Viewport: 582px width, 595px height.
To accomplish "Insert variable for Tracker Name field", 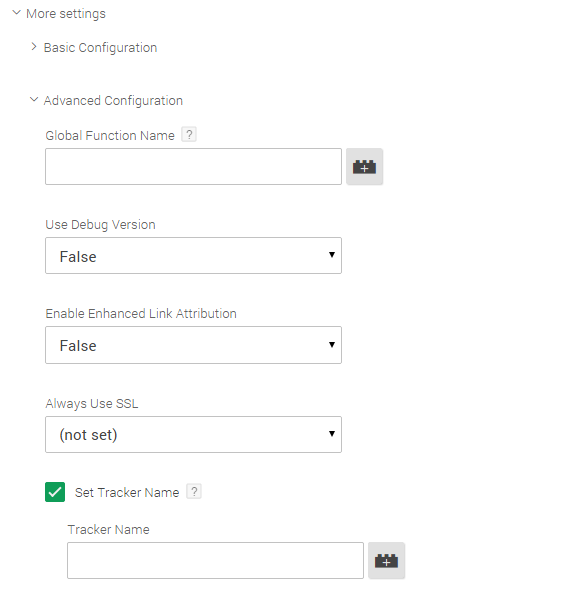I will [x=386, y=560].
